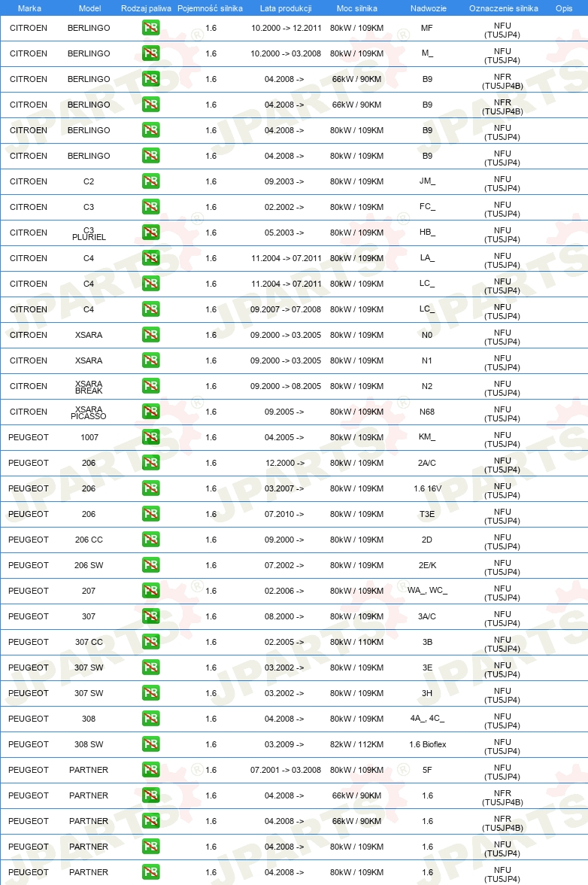Click the Opis column header

pos(564,8)
